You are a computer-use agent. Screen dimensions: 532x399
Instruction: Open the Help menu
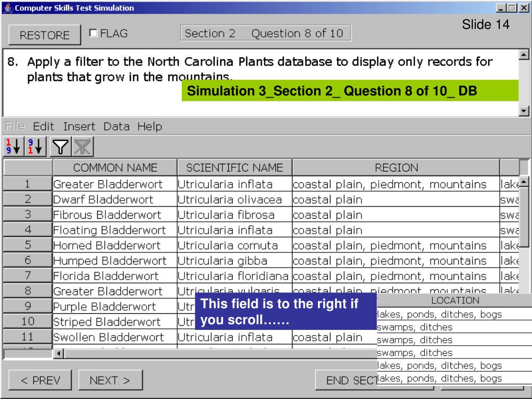[150, 126]
